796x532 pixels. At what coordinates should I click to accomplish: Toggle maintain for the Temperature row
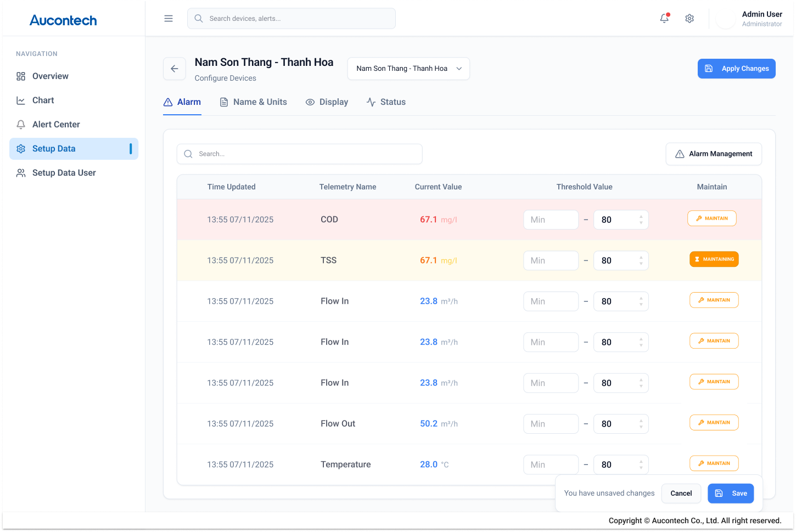tap(714, 463)
